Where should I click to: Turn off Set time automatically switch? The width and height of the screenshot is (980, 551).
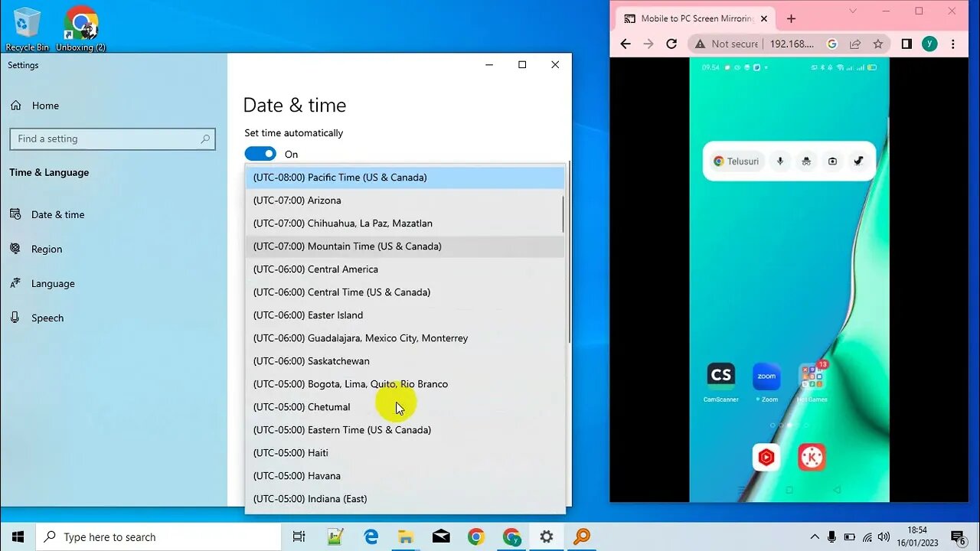coord(260,154)
